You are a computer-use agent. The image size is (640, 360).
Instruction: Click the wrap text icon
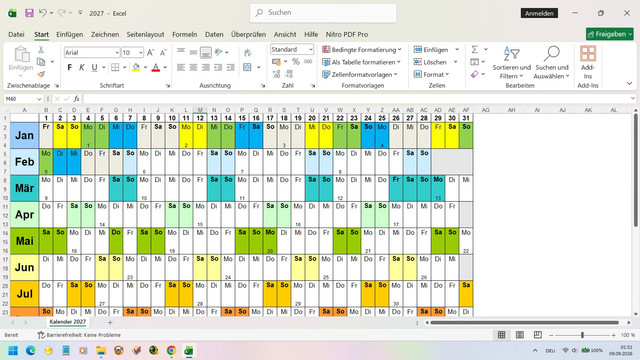[x=247, y=53]
